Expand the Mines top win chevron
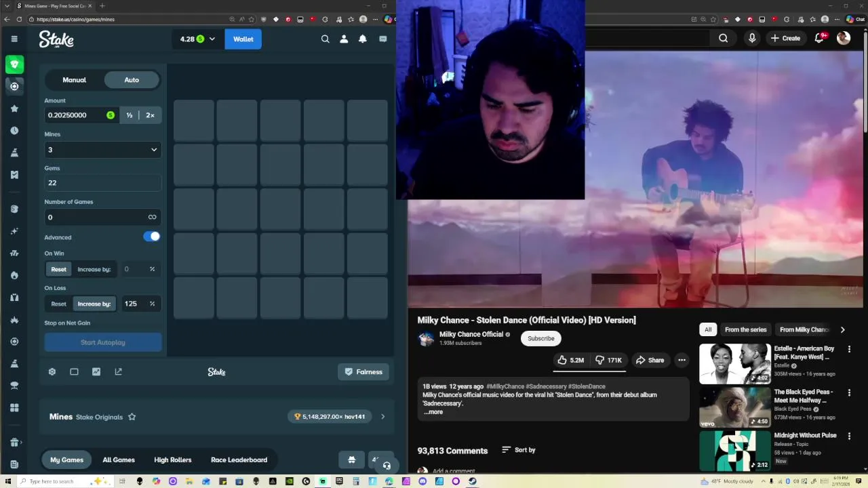The height and width of the screenshot is (488, 868). 382,417
